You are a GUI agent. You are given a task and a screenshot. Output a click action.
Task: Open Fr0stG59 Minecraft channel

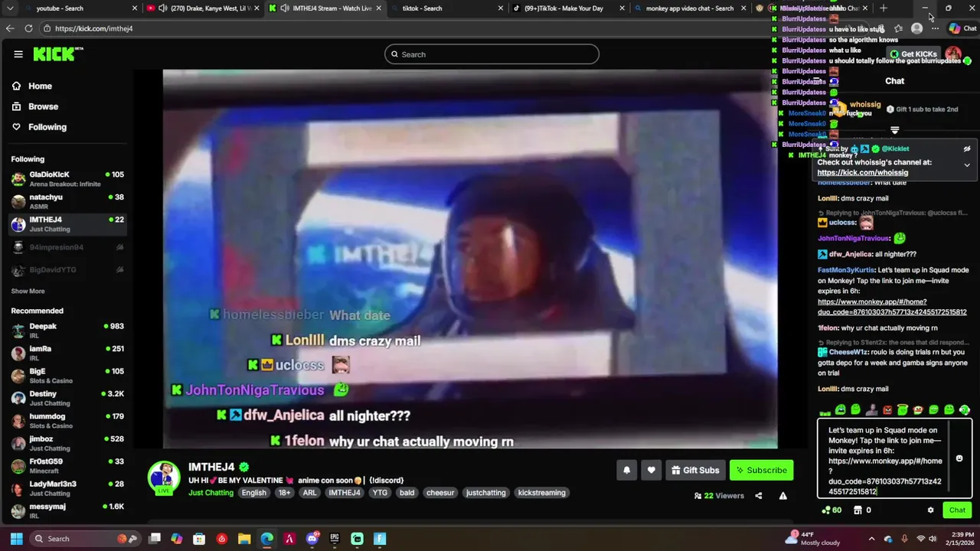(x=67, y=466)
